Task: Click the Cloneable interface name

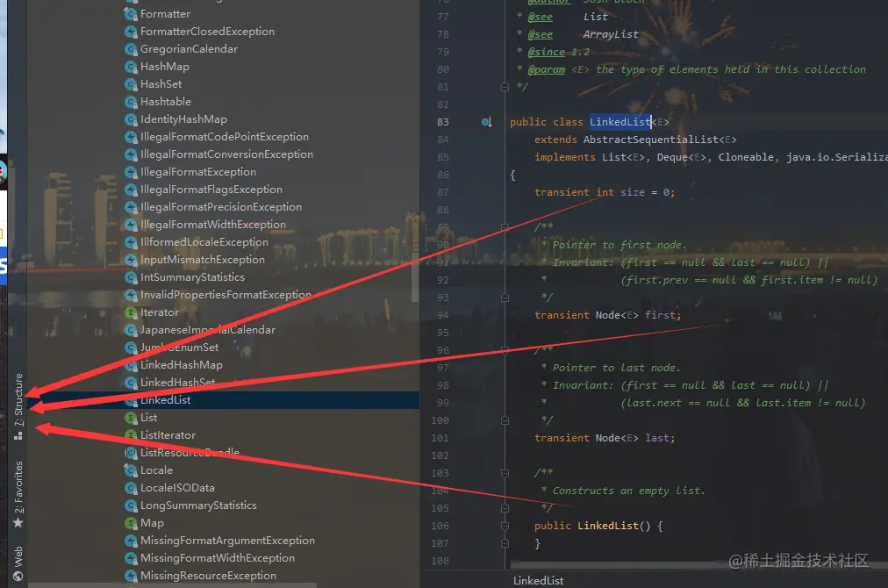Action: pyautogui.click(x=746, y=157)
